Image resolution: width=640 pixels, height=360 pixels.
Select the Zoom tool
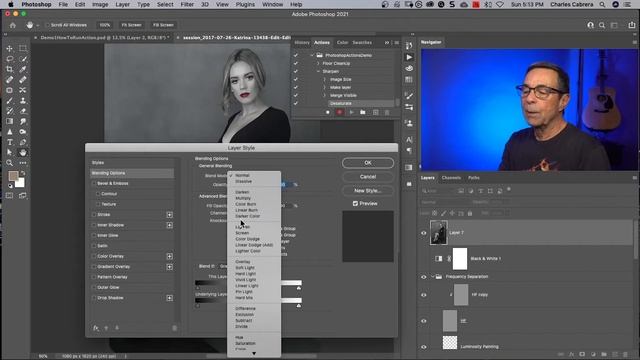coord(9,163)
